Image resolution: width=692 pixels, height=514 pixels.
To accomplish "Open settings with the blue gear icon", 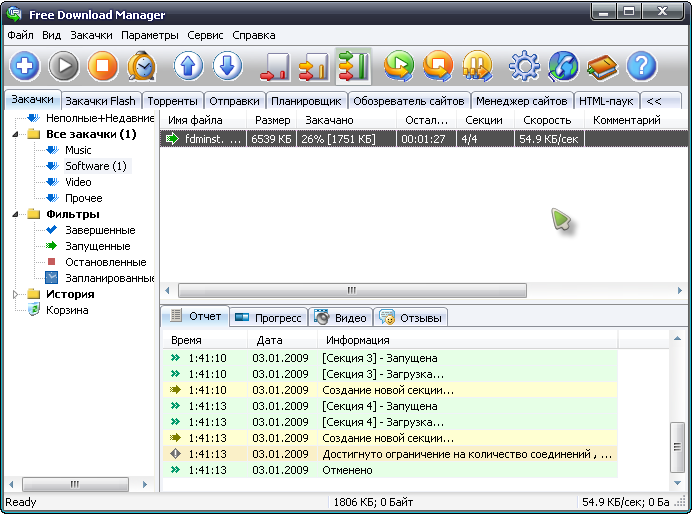I will point(524,66).
